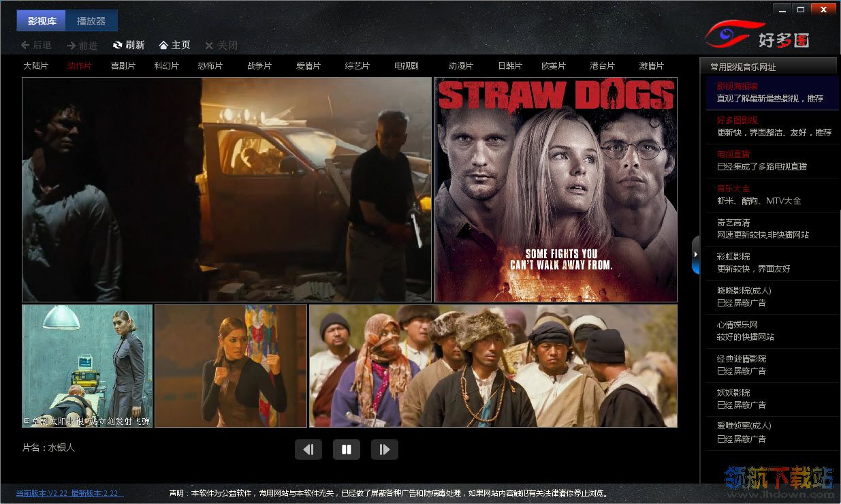The width and height of the screenshot is (841, 504).
Task: Open the hospital lab scene thumbnail
Action: point(87,366)
